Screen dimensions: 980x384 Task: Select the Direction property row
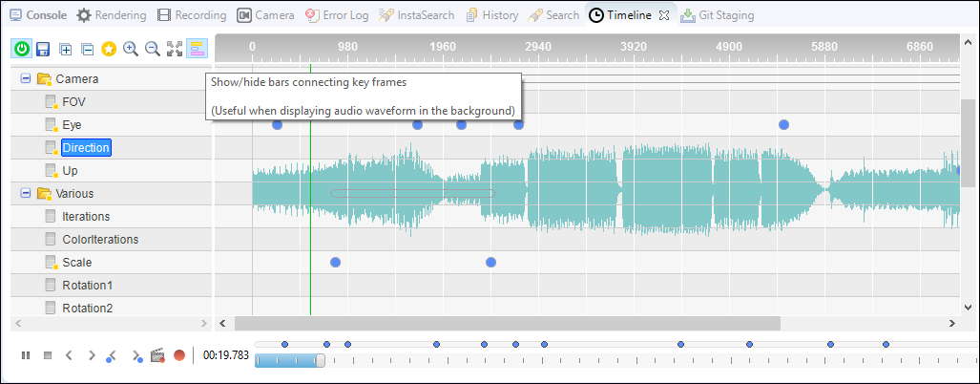click(x=86, y=148)
